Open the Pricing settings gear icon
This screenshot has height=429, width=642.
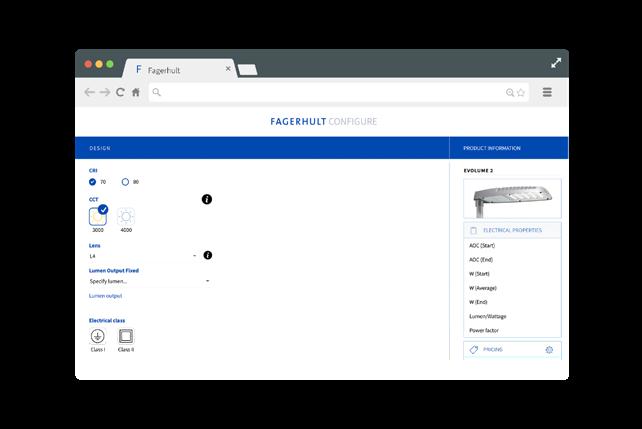coord(549,350)
